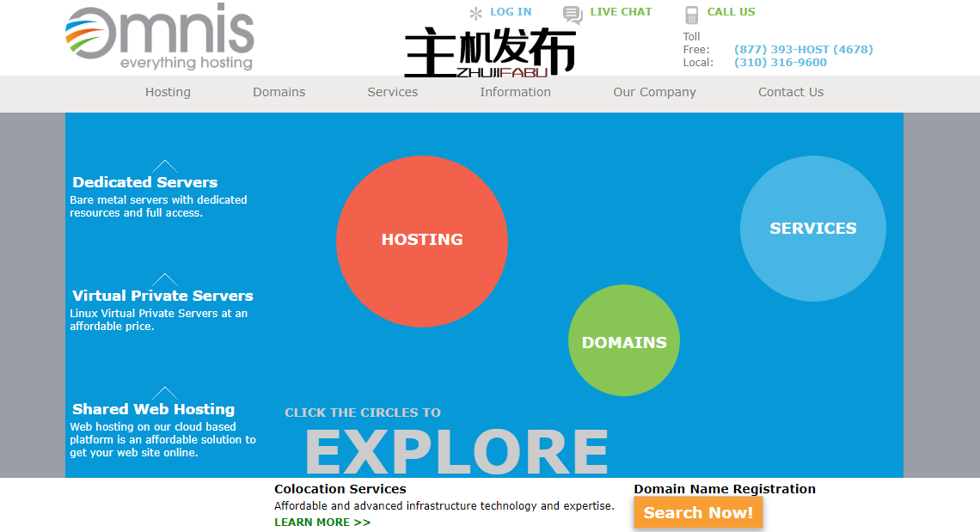
Task: Click the 主机发布 logo
Action: [492, 50]
